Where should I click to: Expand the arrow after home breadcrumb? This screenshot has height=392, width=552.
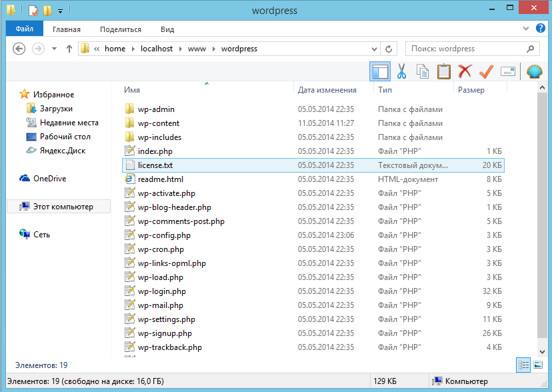tap(133, 49)
